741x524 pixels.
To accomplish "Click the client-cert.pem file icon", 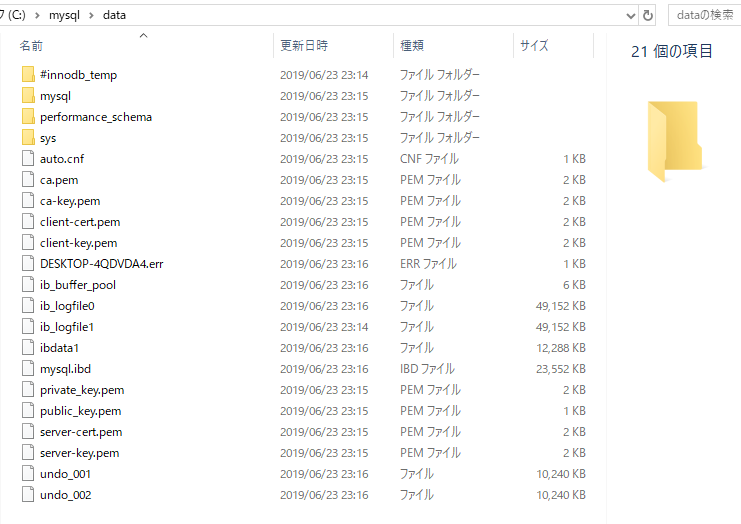I will [28, 222].
